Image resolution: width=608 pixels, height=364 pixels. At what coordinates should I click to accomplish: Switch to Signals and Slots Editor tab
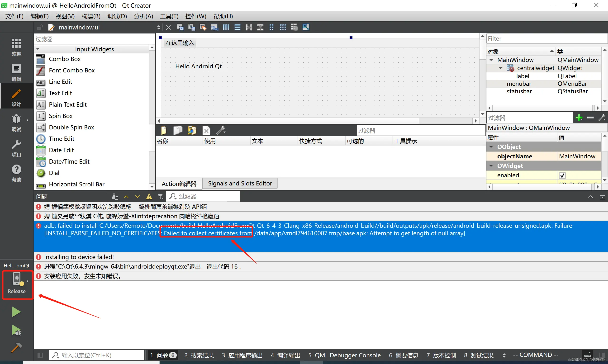[x=240, y=184]
